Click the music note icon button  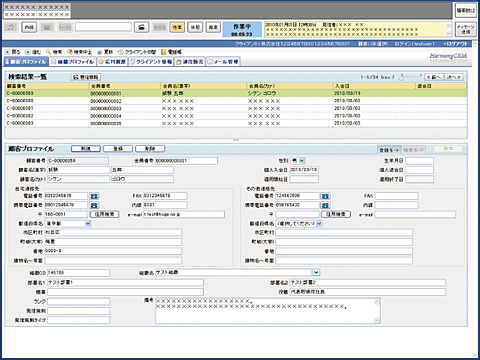11,27
